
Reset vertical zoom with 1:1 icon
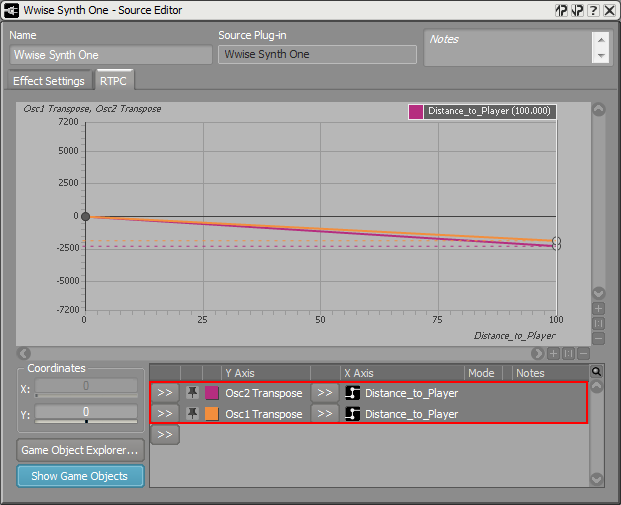pos(598,324)
